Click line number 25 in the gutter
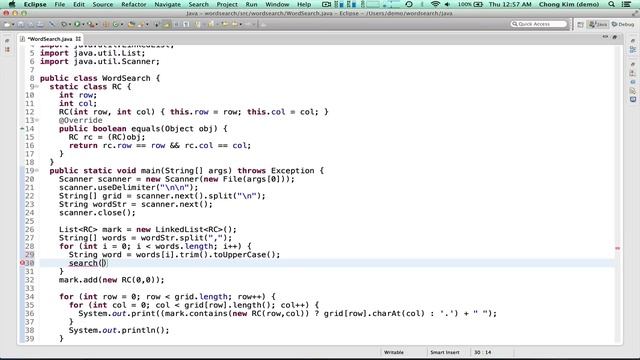 tap(29, 221)
